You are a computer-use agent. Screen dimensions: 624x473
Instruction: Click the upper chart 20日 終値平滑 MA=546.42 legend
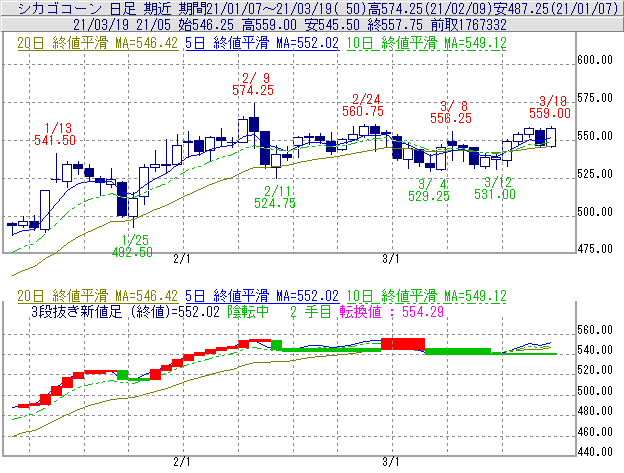tap(98, 43)
